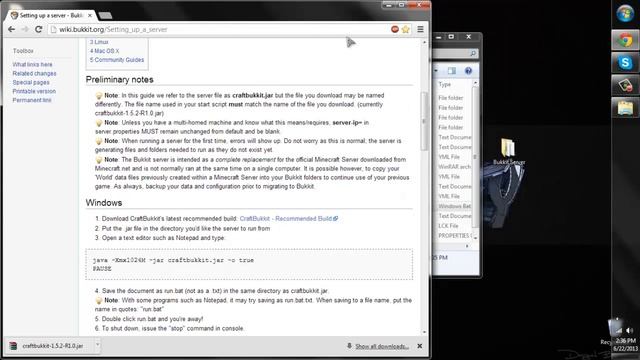Screen dimensions: 640x360
Task: Click the page vertical scrollbar thumb
Action: [424, 120]
